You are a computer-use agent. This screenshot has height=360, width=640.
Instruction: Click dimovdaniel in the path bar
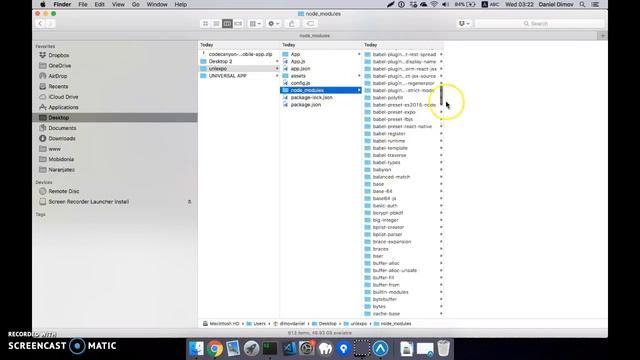(x=289, y=324)
